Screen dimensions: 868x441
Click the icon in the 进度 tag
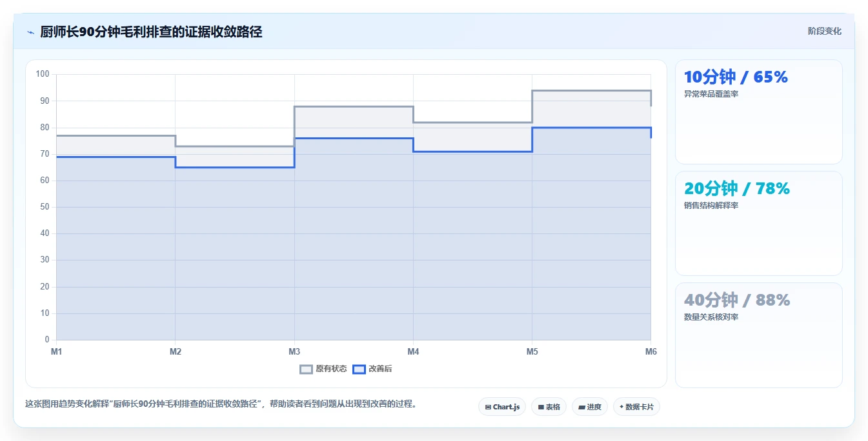point(581,407)
